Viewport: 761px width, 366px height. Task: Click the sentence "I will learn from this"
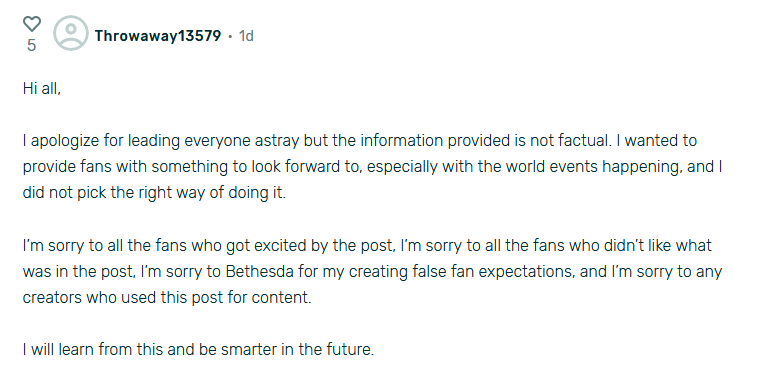(199, 349)
